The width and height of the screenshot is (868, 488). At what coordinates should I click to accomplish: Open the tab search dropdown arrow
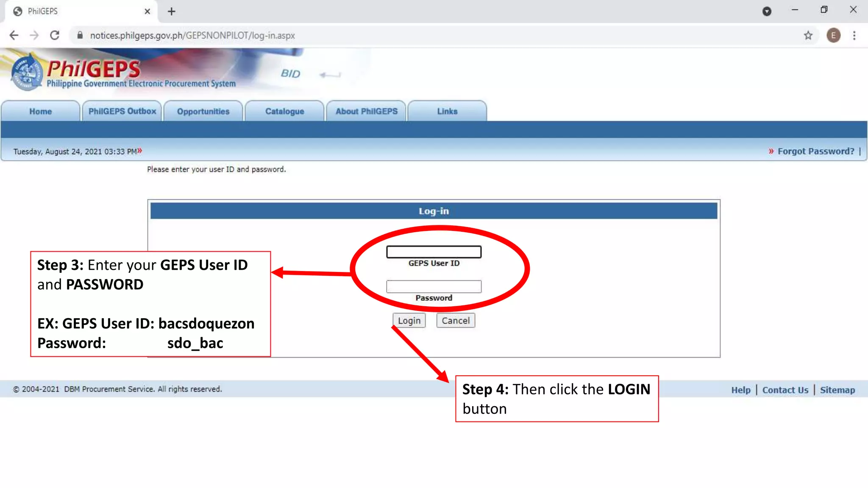(x=767, y=11)
